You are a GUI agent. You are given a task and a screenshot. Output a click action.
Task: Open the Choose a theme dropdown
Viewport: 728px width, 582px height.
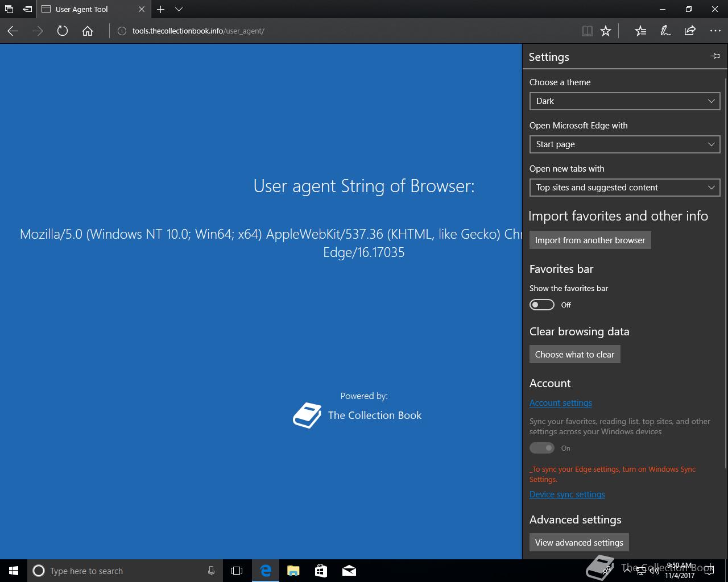pos(624,101)
